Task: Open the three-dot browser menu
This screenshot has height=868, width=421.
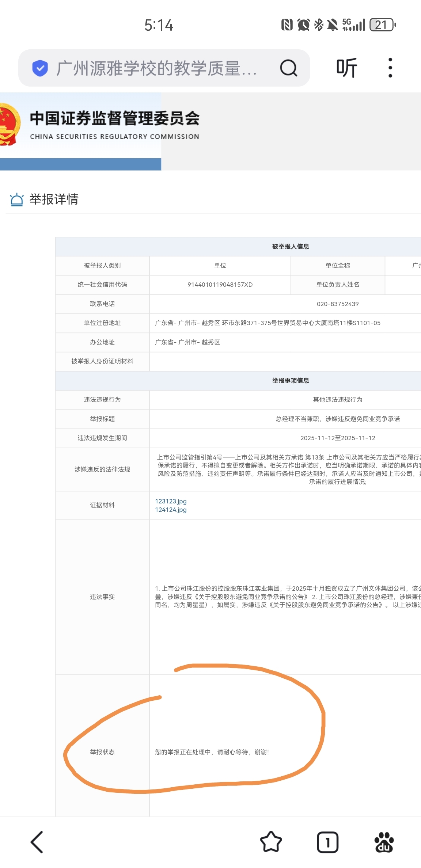Action: (x=390, y=68)
